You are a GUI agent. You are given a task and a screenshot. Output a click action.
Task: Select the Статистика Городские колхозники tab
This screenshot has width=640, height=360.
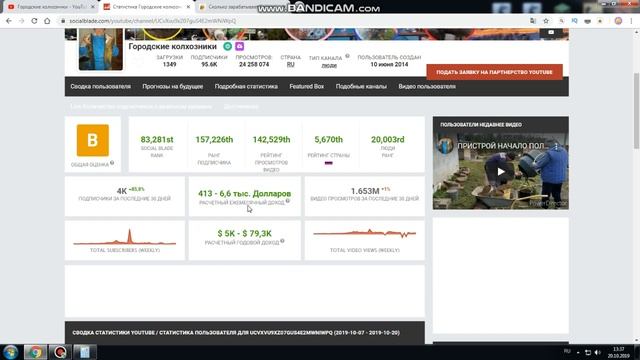146,7
